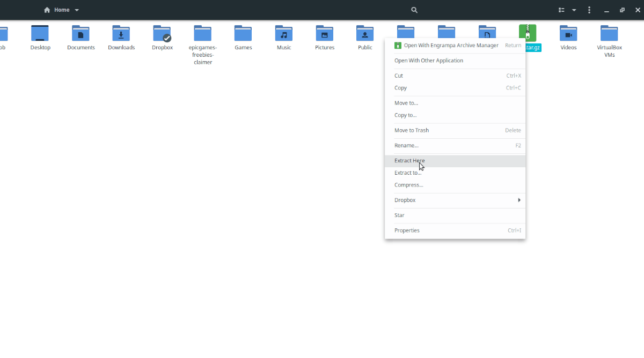The height and width of the screenshot is (358, 644).
Task: Select the Dropbox folder with checkmark
Action: [162, 33]
